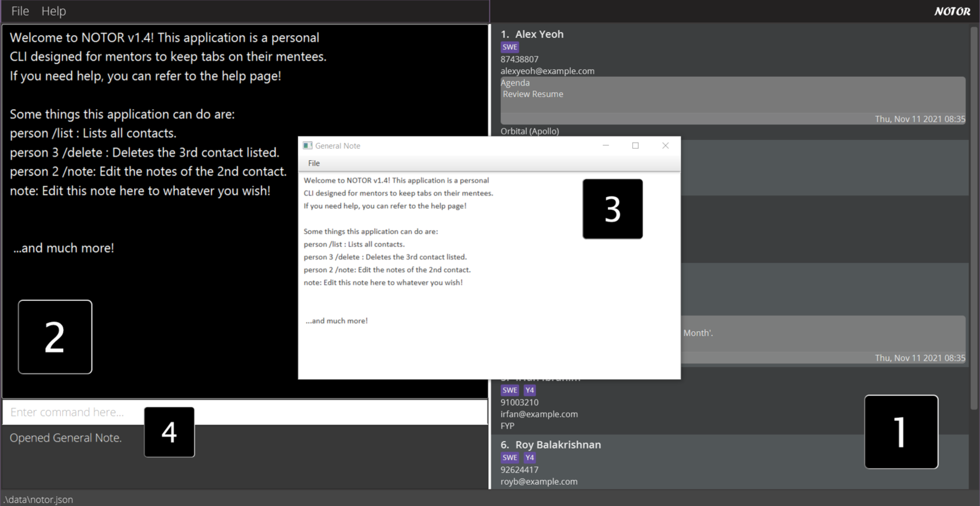The image size is (980, 506).
Task: Click 'General Note' window title
Action: pos(337,146)
